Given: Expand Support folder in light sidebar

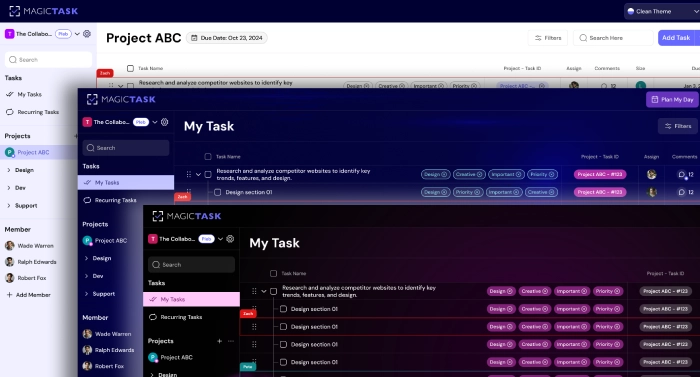Looking at the screenshot, I should click(x=9, y=205).
